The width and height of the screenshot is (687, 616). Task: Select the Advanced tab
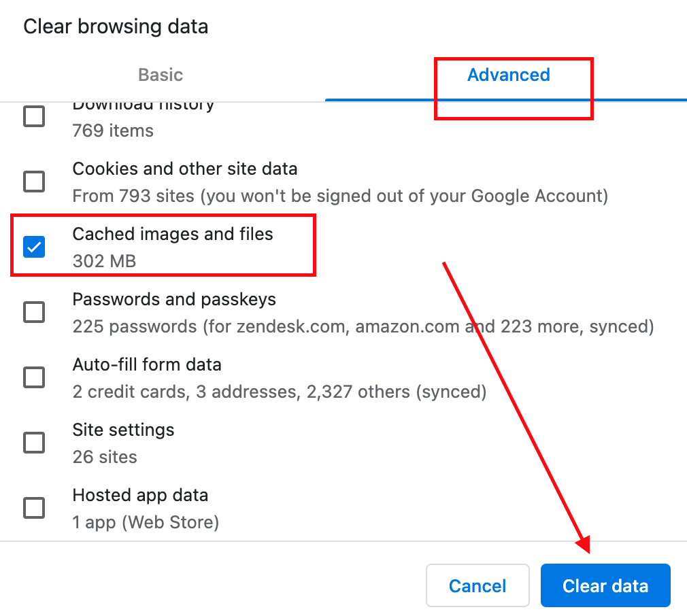(x=508, y=75)
